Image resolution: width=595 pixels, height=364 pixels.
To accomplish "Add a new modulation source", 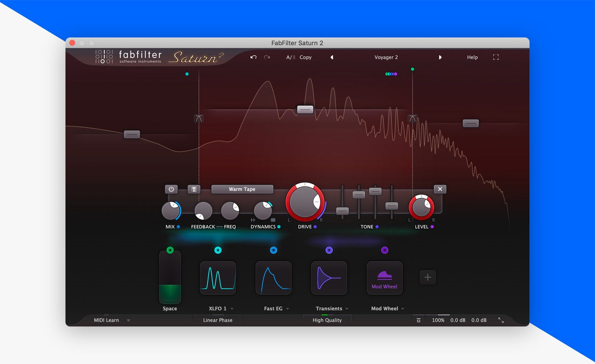I will [428, 277].
